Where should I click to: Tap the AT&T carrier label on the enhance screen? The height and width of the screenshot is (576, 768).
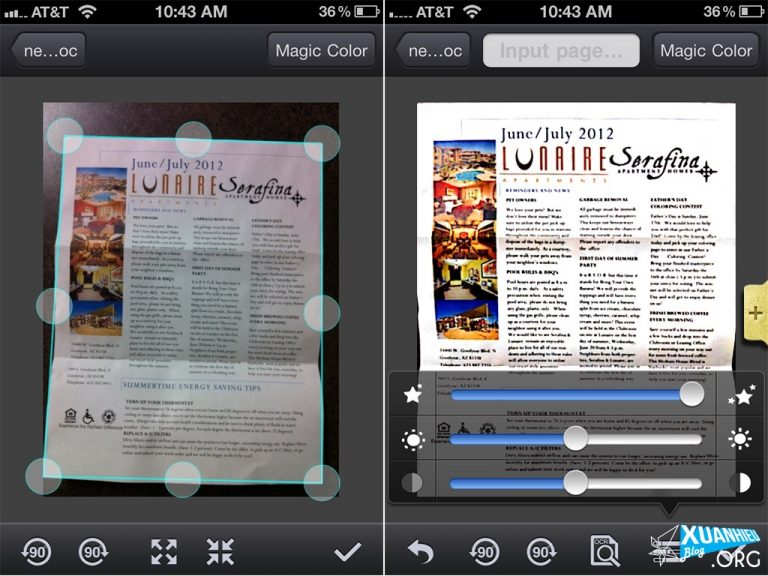(434, 12)
